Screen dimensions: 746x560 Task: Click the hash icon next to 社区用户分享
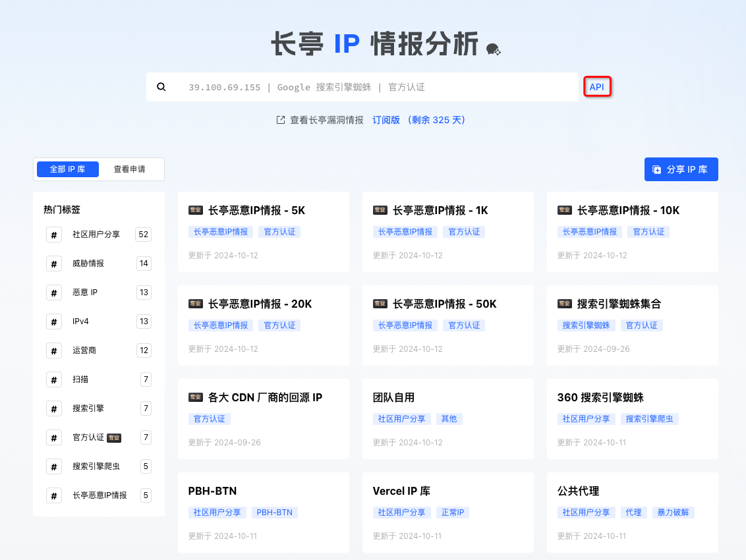(54, 235)
